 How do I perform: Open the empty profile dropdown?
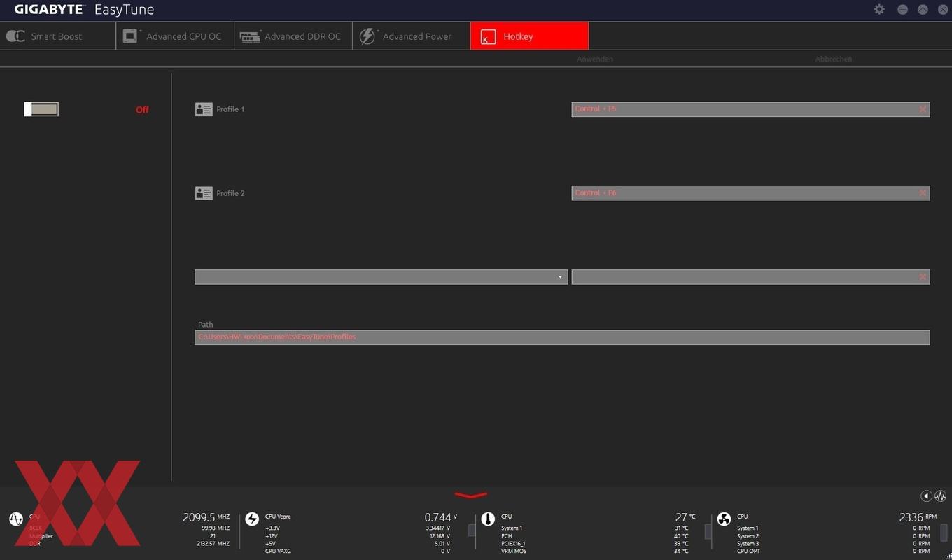point(381,277)
